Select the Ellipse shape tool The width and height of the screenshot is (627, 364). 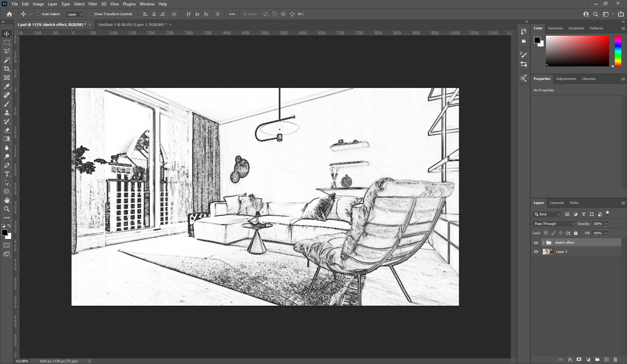7,191
